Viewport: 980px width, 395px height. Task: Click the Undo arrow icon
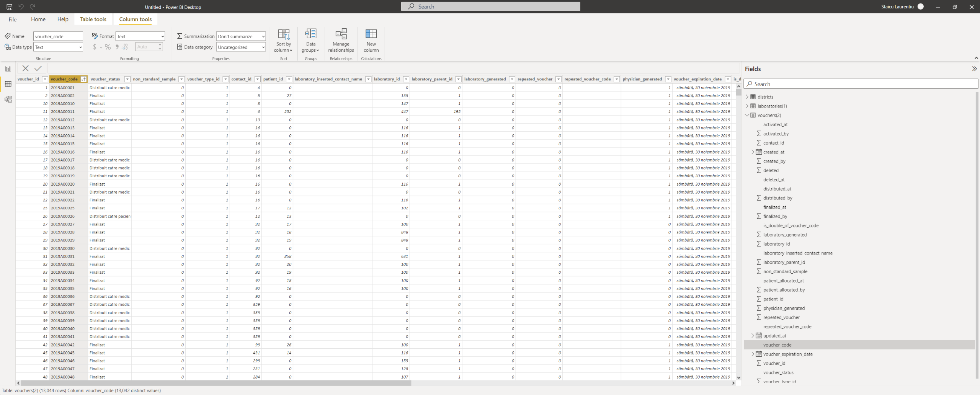[21, 7]
